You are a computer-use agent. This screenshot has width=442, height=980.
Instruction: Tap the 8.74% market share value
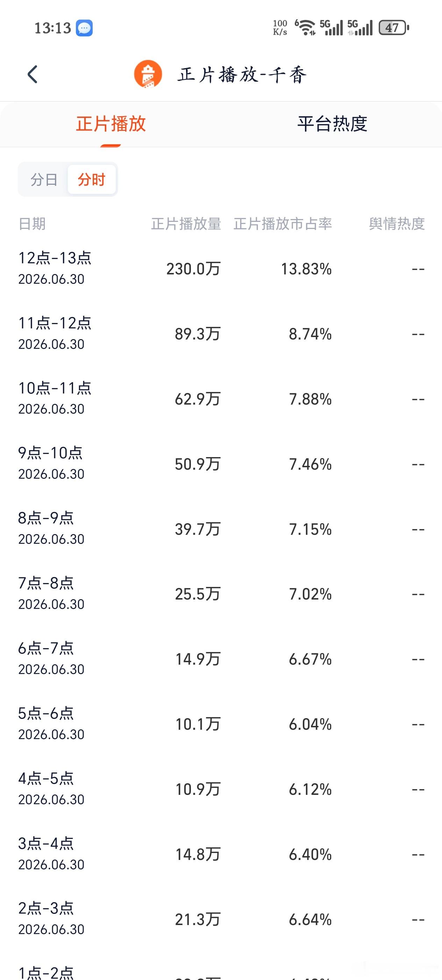coord(310,334)
